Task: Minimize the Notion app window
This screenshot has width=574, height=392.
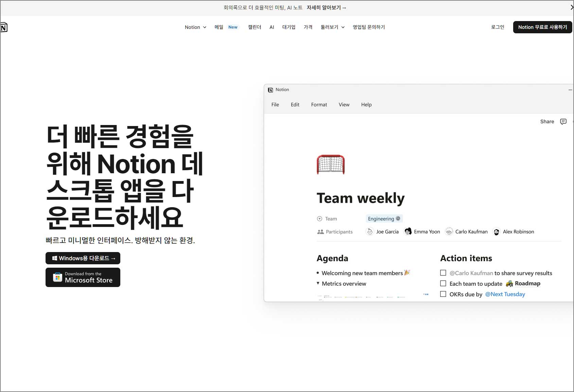Action: 570,90
